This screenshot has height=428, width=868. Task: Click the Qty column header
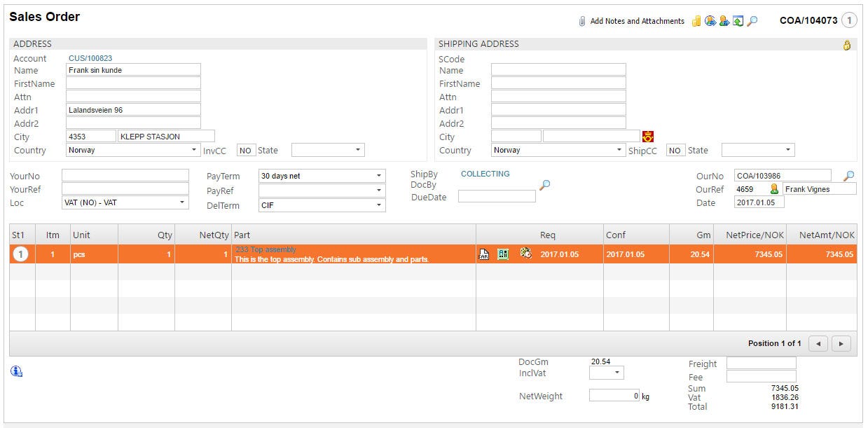pos(146,235)
